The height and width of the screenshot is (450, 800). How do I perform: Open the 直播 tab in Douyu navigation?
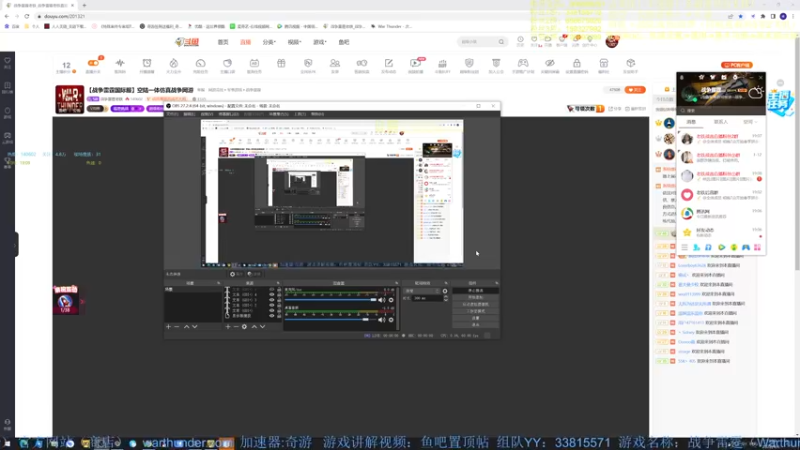coord(245,42)
